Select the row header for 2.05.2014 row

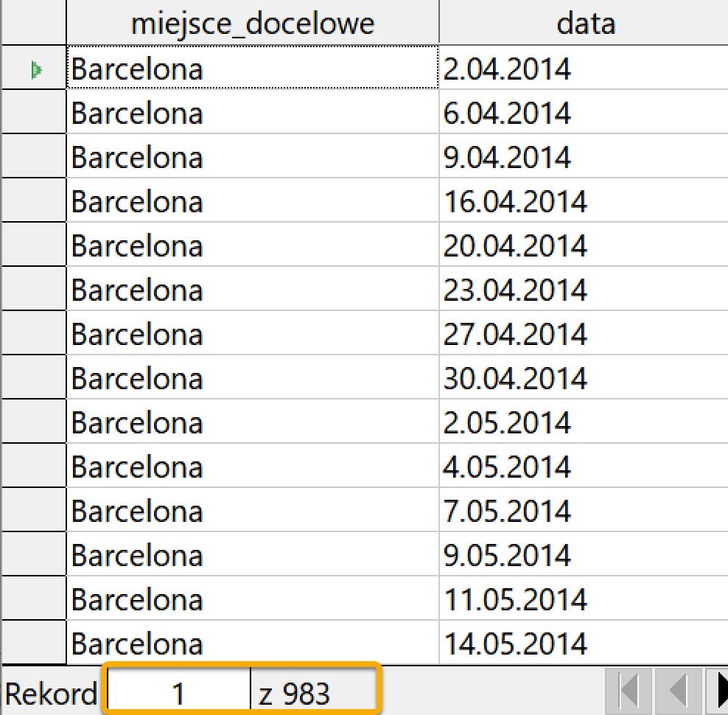point(33,423)
